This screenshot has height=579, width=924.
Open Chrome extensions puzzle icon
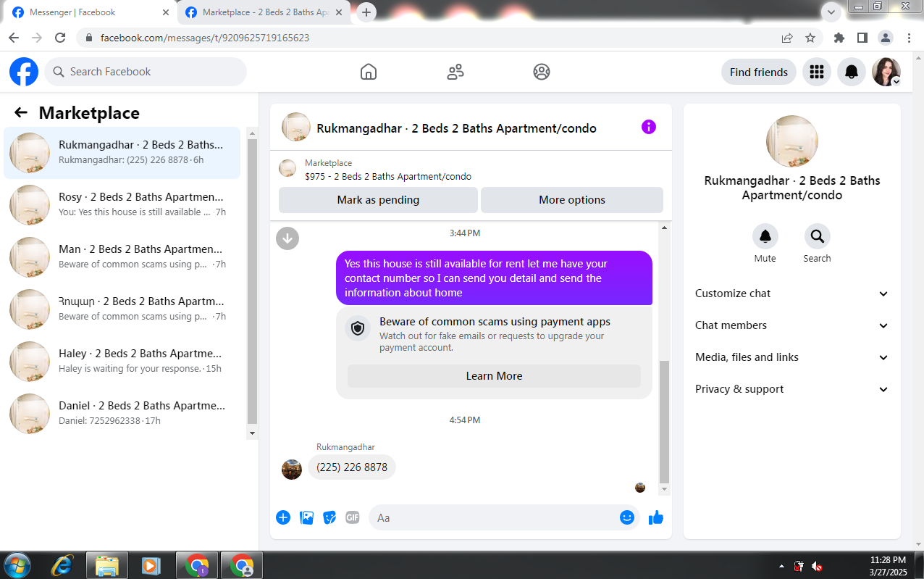pyautogui.click(x=839, y=38)
